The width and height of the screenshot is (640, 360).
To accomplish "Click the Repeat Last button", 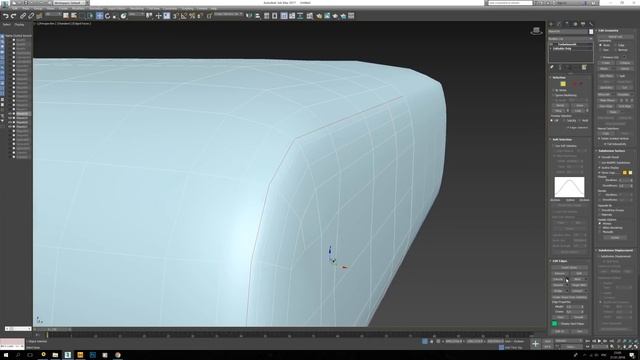I will [x=616, y=37].
